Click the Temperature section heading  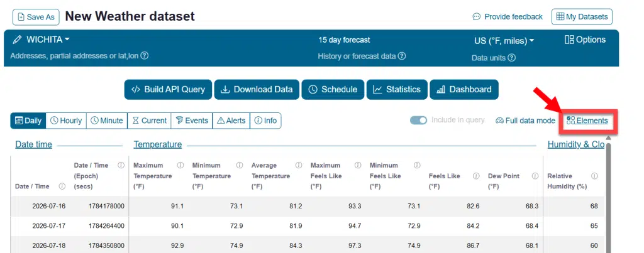tap(158, 144)
